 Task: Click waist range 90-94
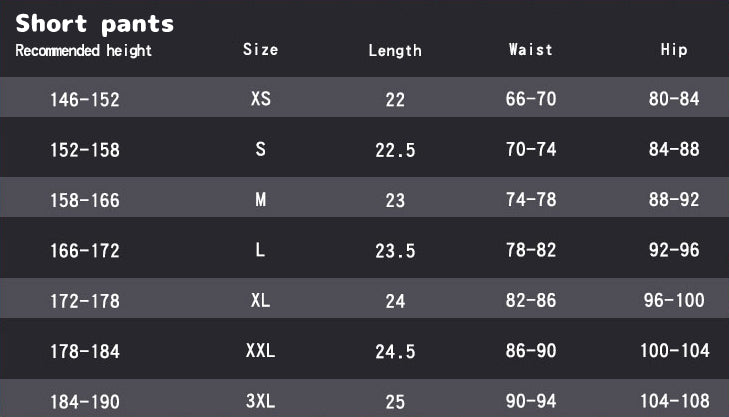pyautogui.click(x=531, y=402)
